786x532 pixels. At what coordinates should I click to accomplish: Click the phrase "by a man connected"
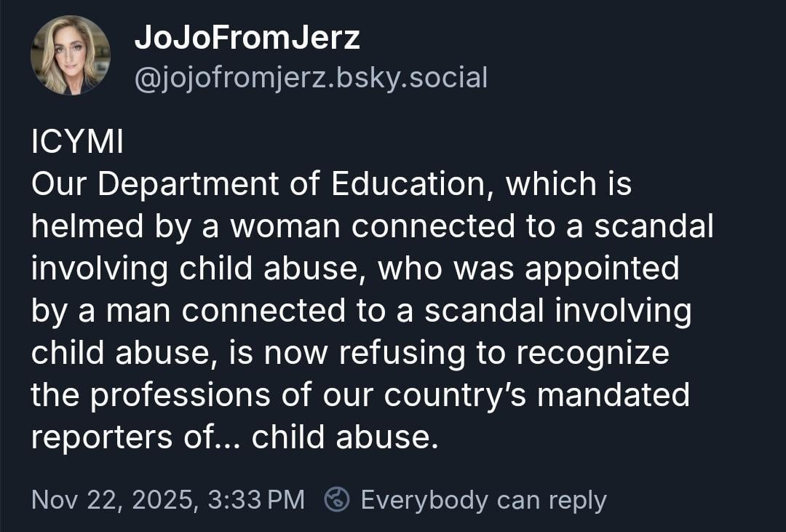(188, 311)
